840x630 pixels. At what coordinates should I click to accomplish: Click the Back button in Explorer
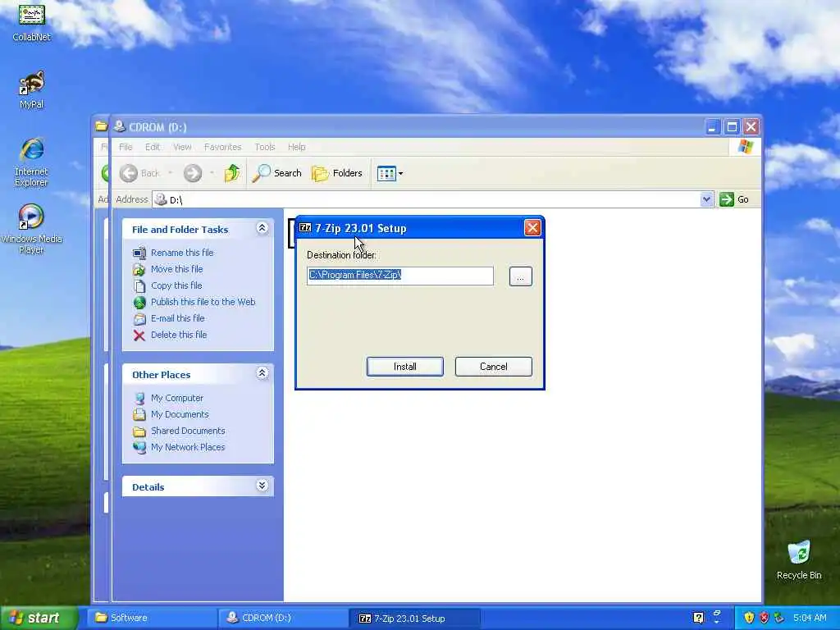pyautogui.click(x=139, y=173)
